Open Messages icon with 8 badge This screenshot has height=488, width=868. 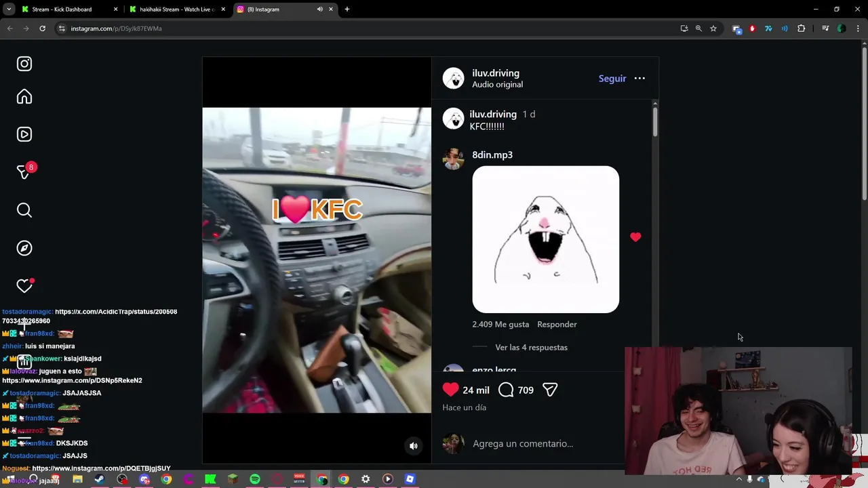24,172
